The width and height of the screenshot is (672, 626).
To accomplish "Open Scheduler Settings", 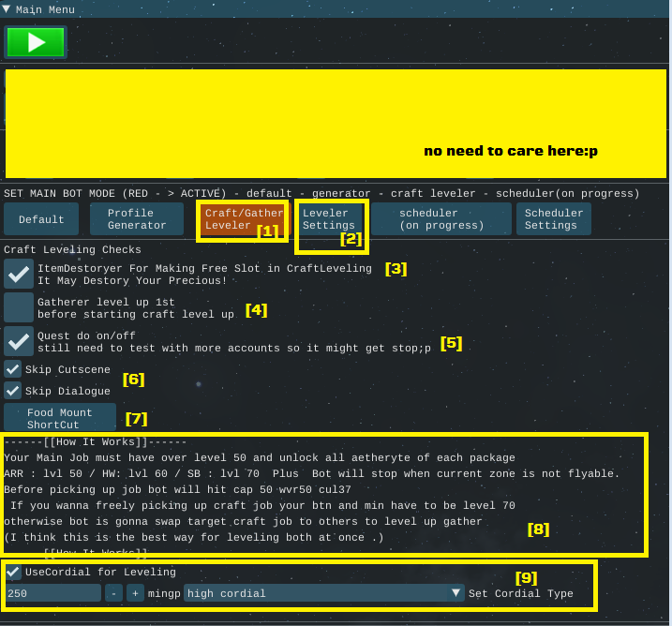I will [x=553, y=219].
